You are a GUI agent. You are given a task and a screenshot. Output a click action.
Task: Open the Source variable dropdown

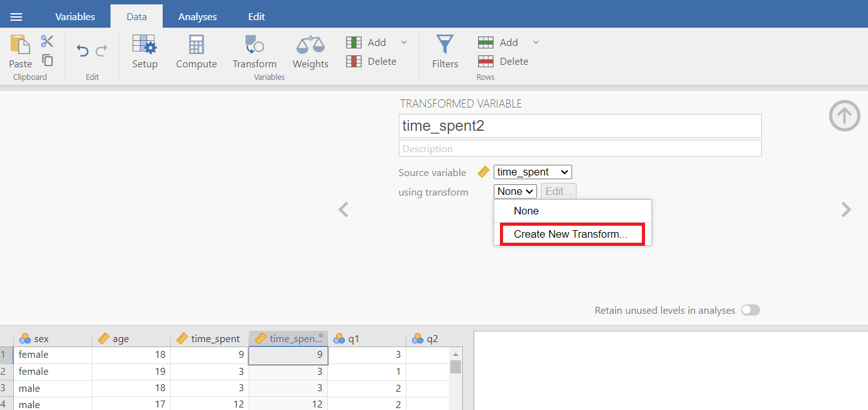tap(533, 172)
